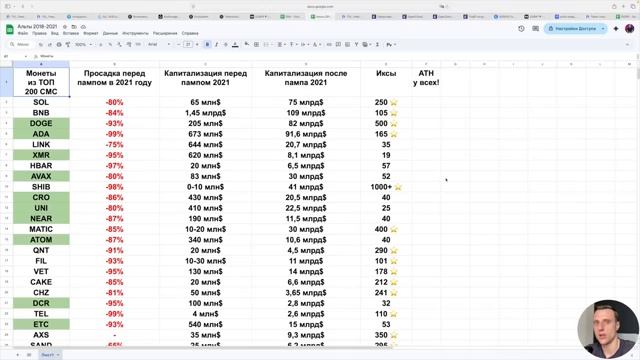Open the Вставка menu
Screen dimensions: 640x360
click(x=71, y=33)
